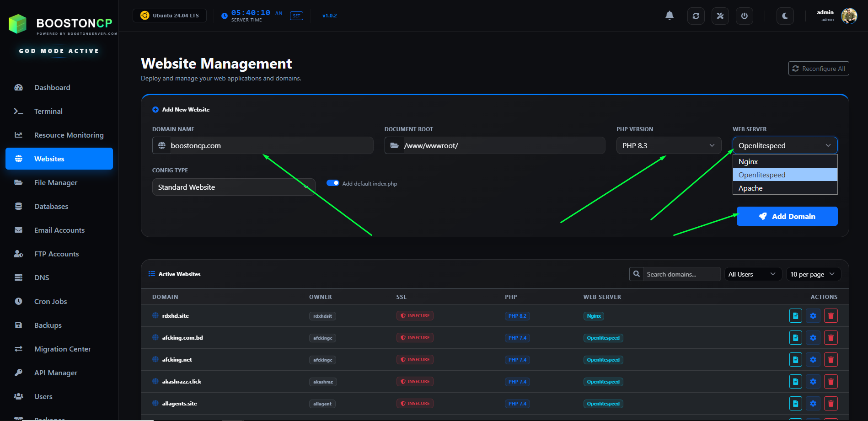Open the File Manager from the sidebar
This screenshot has width=868, height=421.
(x=55, y=182)
